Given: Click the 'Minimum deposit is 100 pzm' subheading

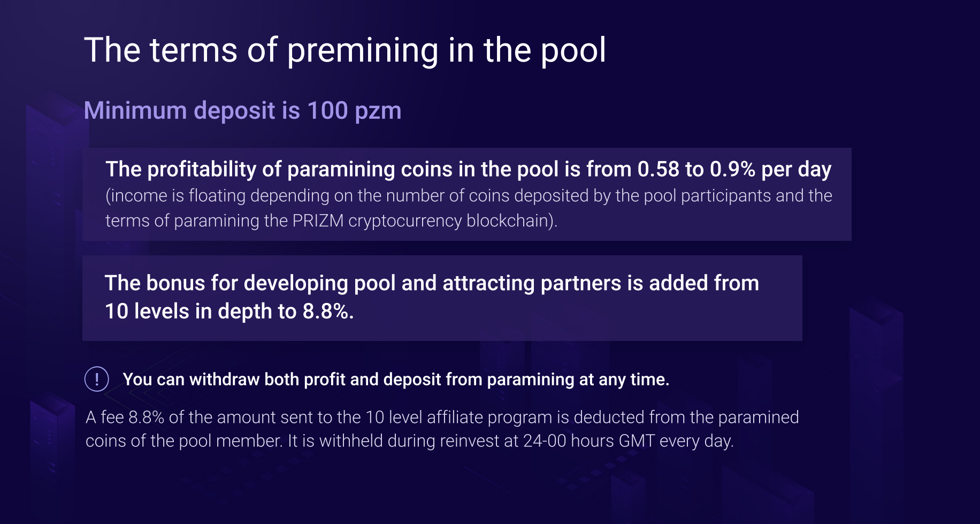Looking at the screenshot, I should 242,111.
